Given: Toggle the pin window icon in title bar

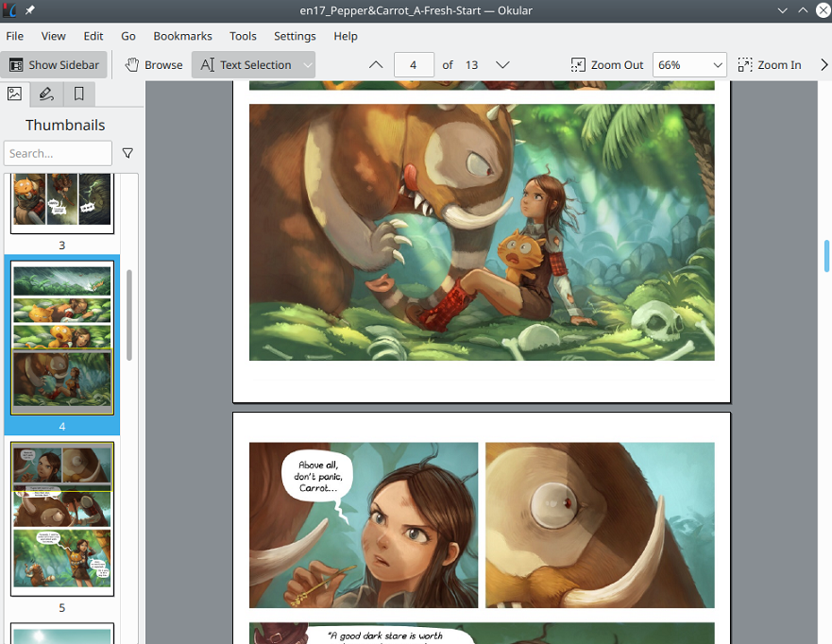Looking at the screenshot, I should click(29, 10).
